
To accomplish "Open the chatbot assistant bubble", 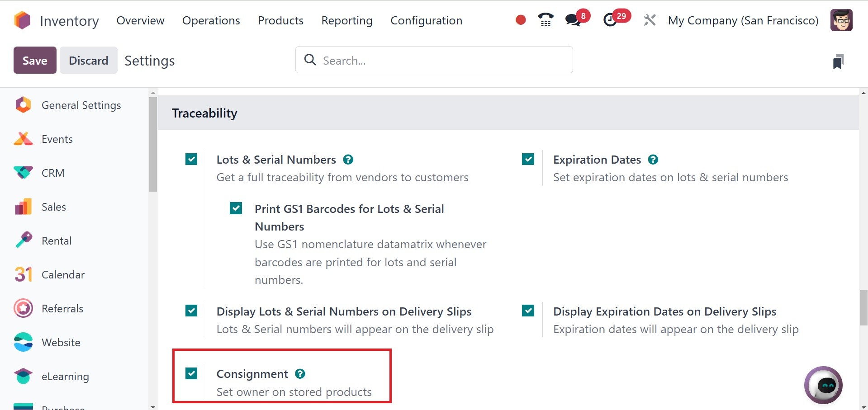I will pyautogui.click(x=823, y=385).
